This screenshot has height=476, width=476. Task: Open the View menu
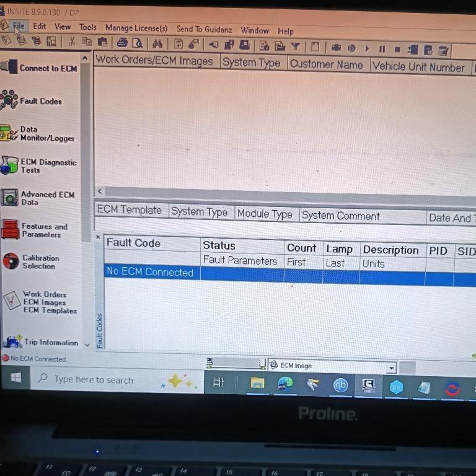(63, 27)
